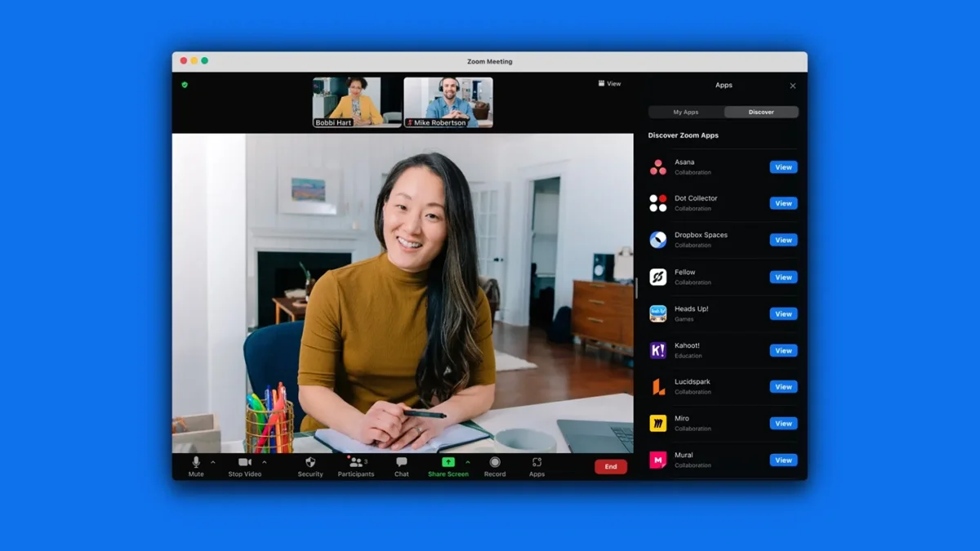Viewport: 980px width, 551px height.
Task: Click View button for Dropbox Spaces
Action: [x=783, y=240]
